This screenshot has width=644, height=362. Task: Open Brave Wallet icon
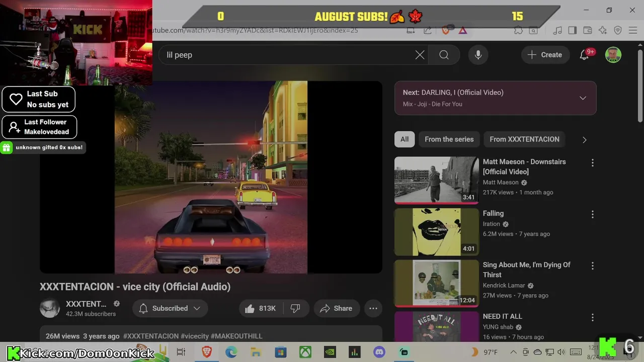[x=587, y=30]
